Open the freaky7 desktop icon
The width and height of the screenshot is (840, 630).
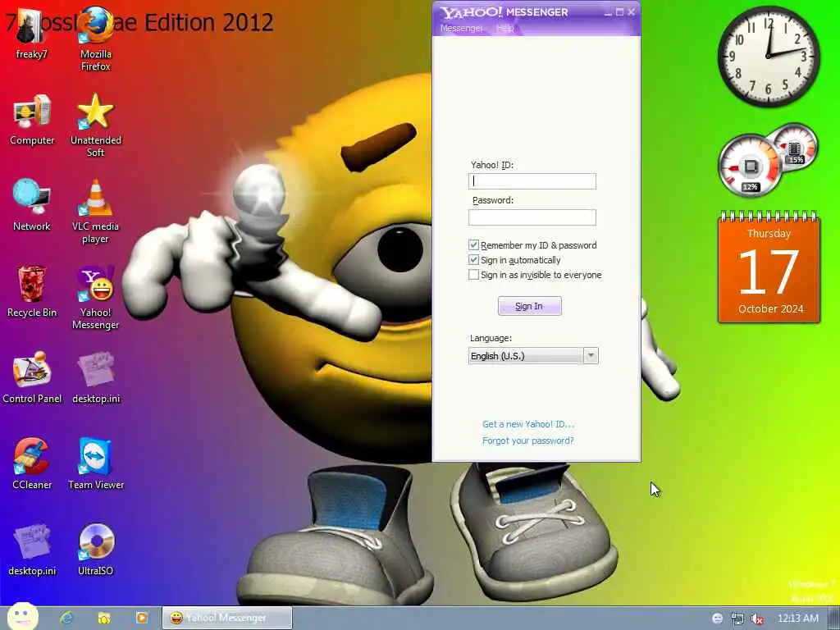point(30,33)
